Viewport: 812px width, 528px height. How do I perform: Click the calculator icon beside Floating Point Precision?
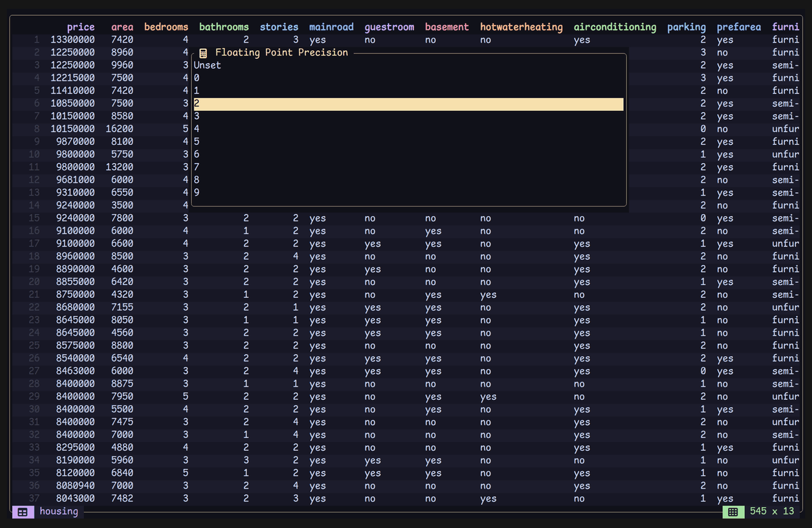(204, 53)
